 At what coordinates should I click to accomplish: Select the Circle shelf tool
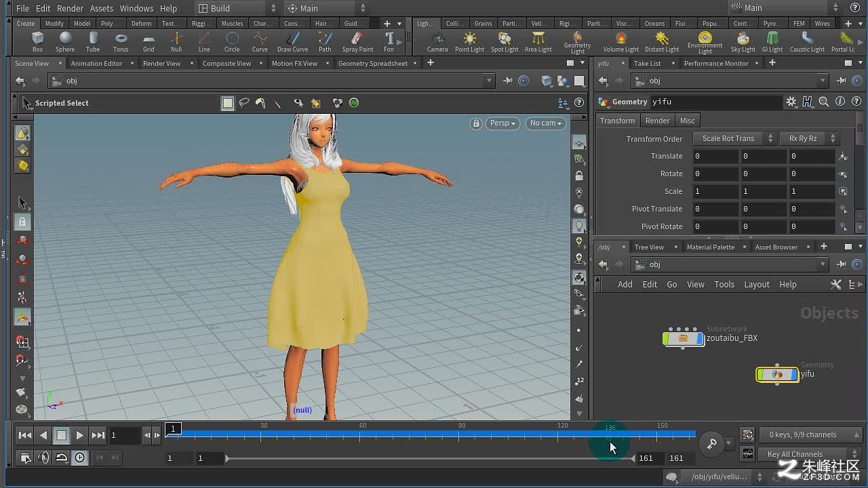click(x=232, y=42)
